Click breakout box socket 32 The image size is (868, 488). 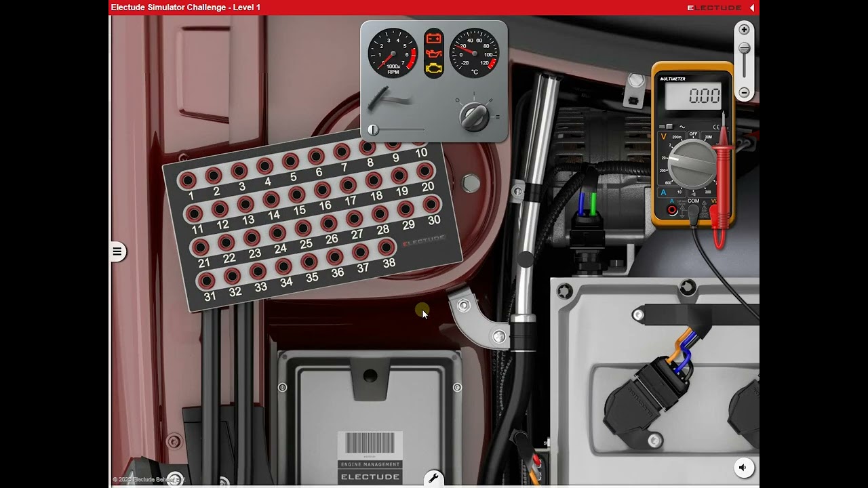[x=233, y=275]
